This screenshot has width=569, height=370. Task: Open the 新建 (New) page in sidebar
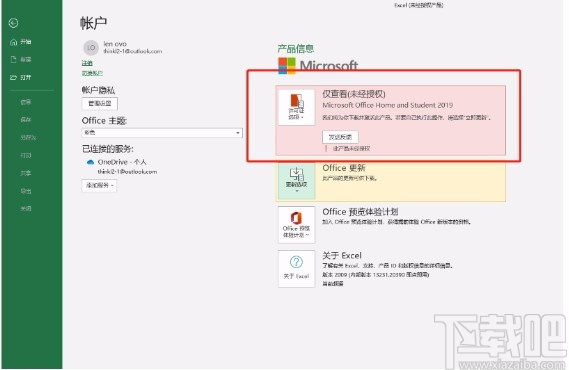(21, 59)
